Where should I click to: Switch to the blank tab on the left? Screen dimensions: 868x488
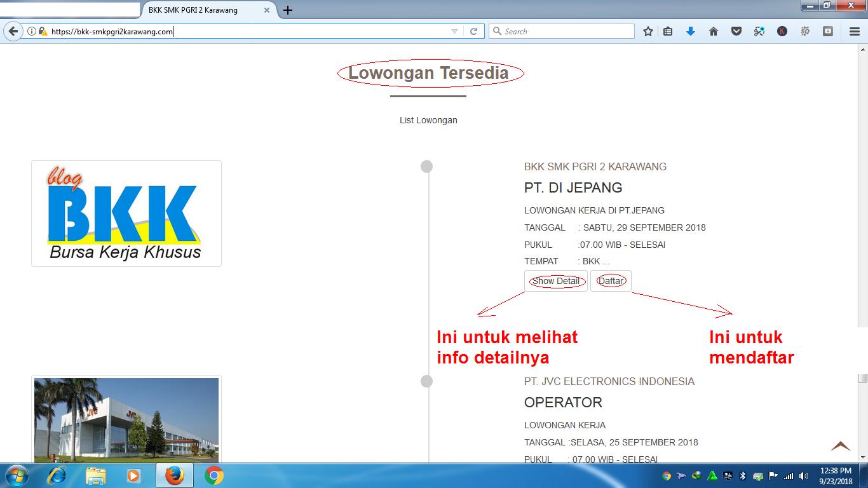click(x=69, y=10)
